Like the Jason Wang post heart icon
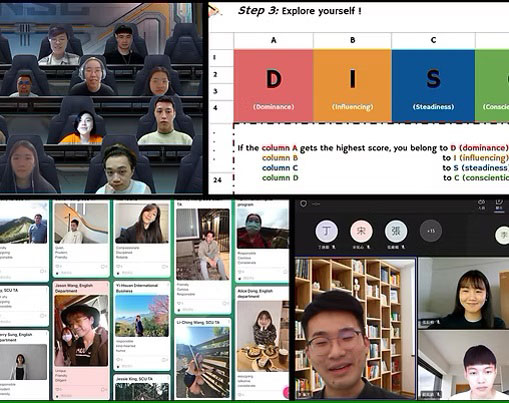The width and height of the screenshot is (509, 403). [57, 389]
